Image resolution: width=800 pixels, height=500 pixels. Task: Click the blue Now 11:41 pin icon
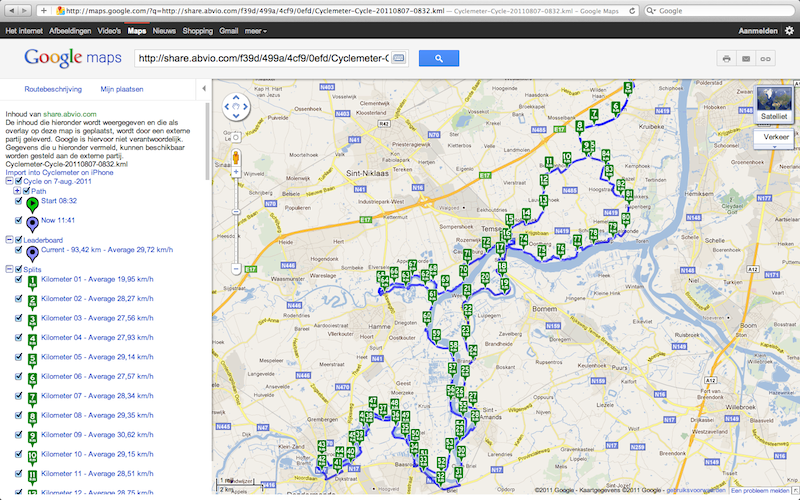click(x=32, y=224)
